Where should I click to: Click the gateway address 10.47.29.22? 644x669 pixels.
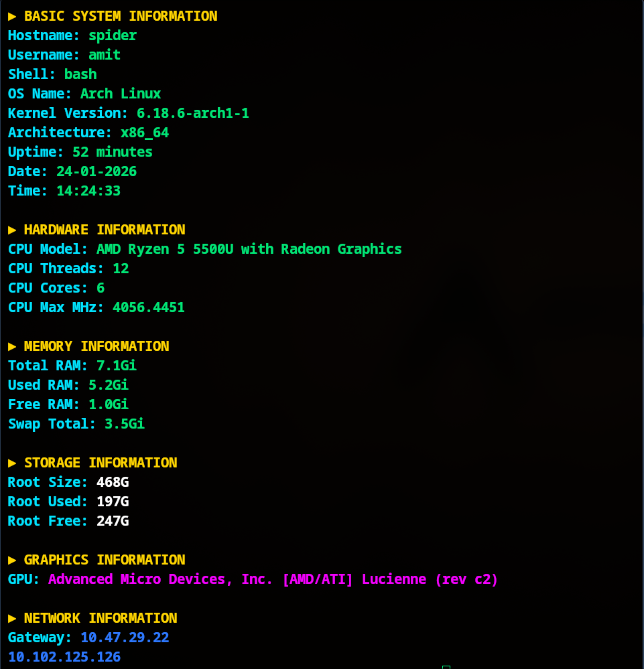124,637
